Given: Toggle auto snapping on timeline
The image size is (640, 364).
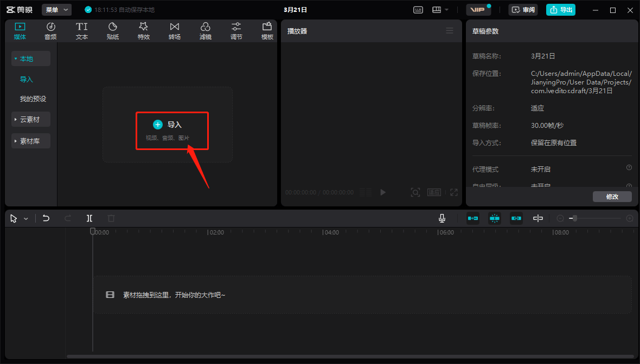Looking at the screenshot, I should pyautogui.click(x=494, y=218).
